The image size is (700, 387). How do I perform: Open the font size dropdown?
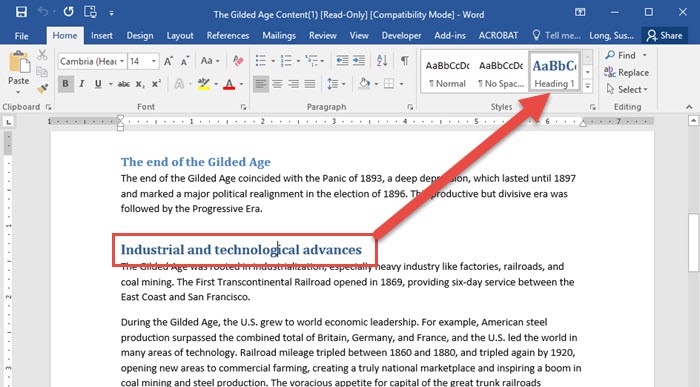pos(154,61)
